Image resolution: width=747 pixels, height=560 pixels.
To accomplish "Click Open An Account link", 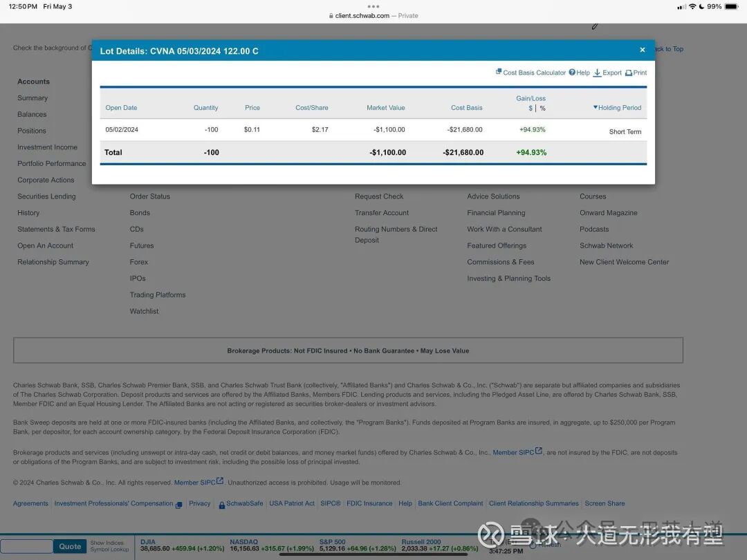I will 45,245.
